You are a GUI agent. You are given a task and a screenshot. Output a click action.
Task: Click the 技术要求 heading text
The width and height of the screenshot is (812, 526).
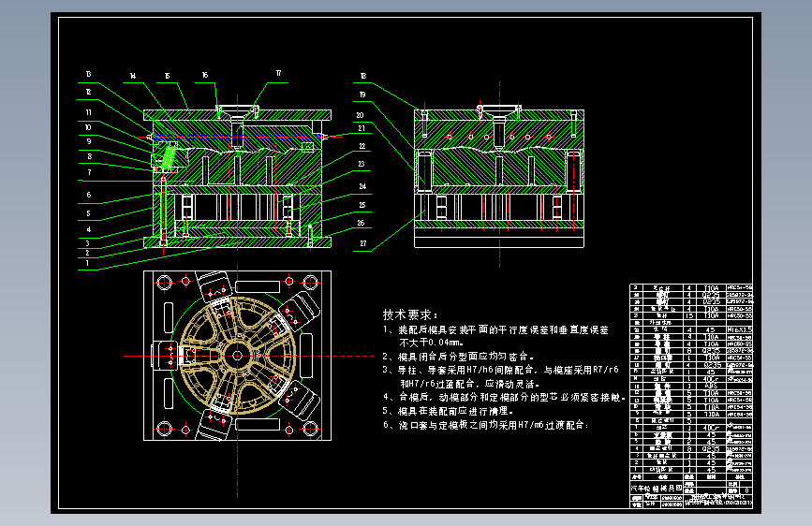(410, 314)
